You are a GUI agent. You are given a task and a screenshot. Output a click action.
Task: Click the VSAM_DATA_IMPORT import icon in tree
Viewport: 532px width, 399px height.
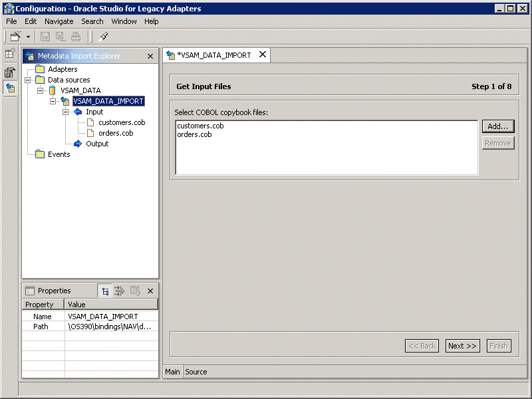coord(65,101)
